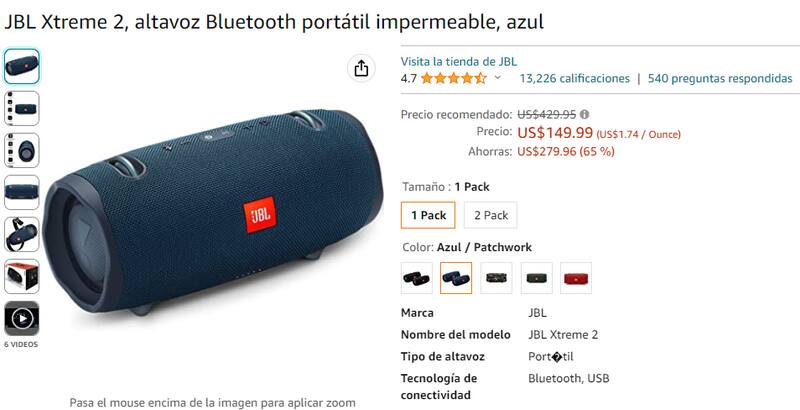Open the info icon beside recommended price

[x=585, y=114]
